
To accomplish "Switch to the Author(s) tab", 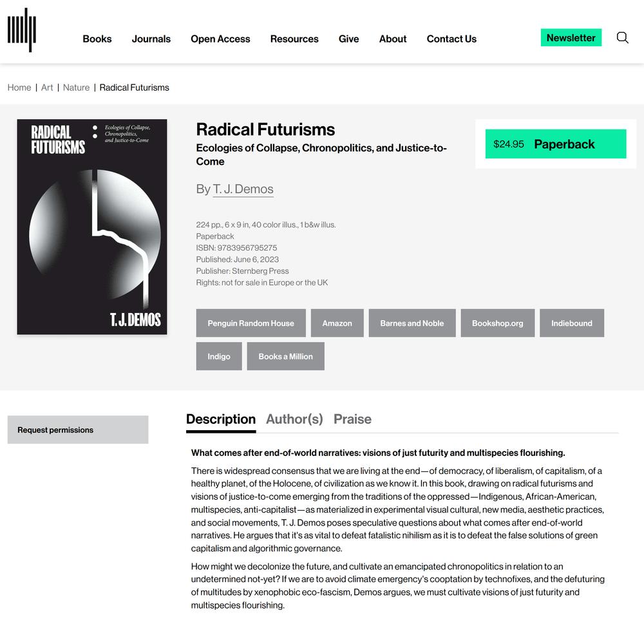I will pos(294,419).
